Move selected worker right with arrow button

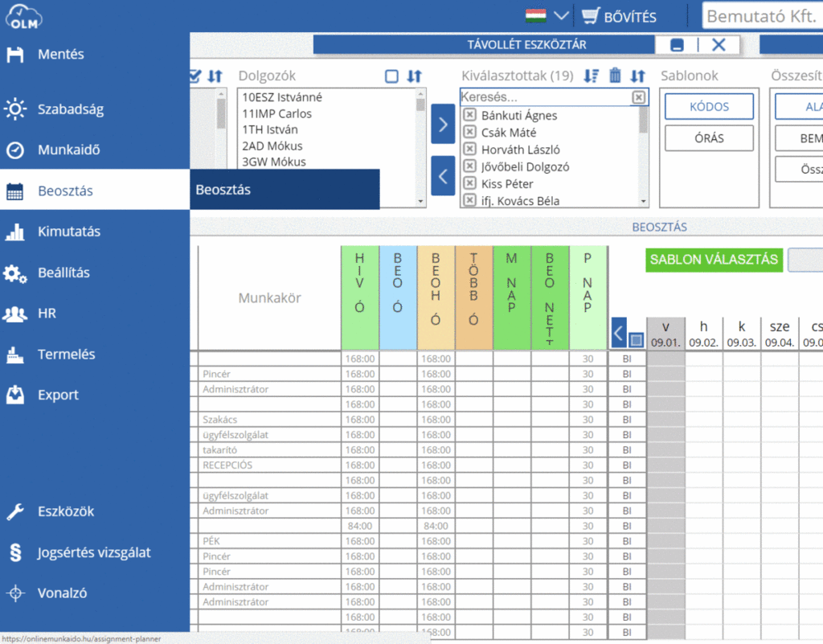point(443,124)
